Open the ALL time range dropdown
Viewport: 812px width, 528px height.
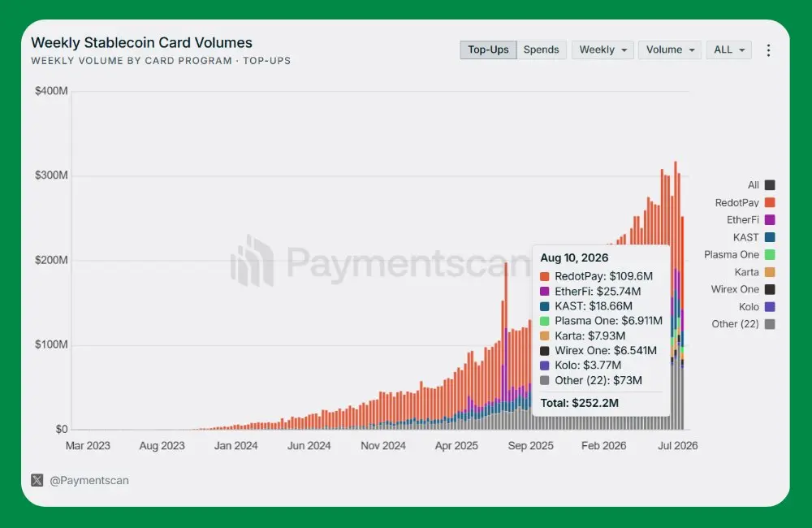click(729, 50)
